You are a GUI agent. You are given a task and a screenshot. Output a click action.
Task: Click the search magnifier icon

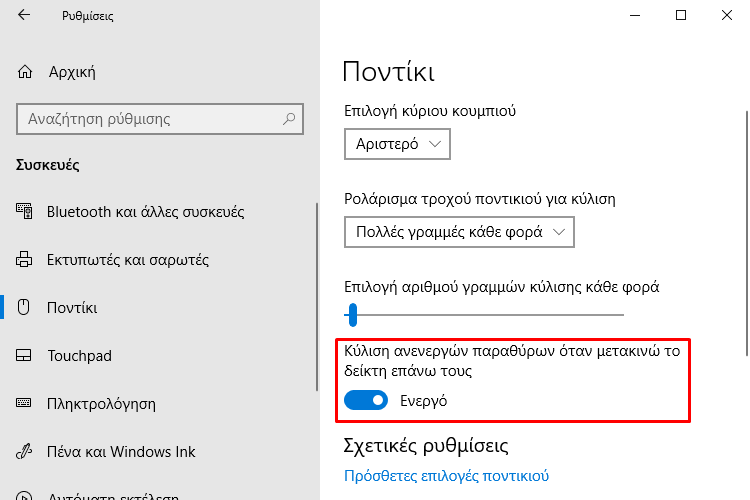click(289, 119)
